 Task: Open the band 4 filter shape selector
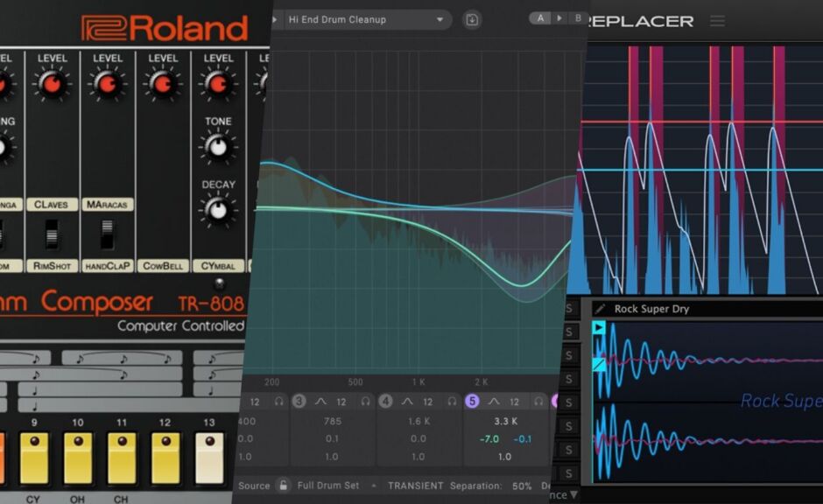pyautogui.click(x=407, y=402)
